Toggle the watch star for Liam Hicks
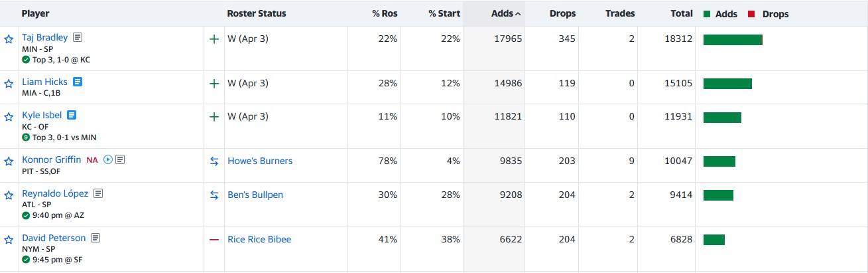This screenshot has height=273, width=868. tap(9, 84)
